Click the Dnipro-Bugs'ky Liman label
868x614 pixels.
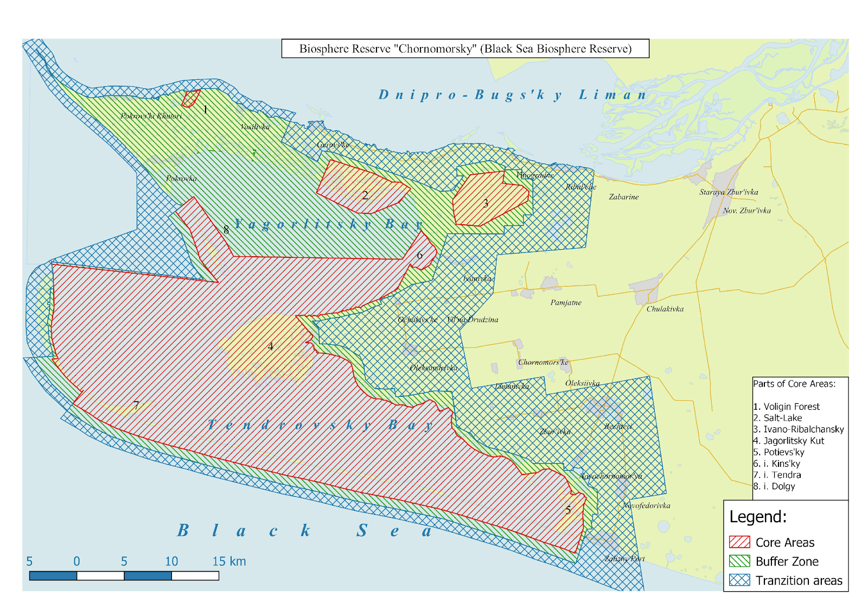pyautogui.click(x=513, y=94)
